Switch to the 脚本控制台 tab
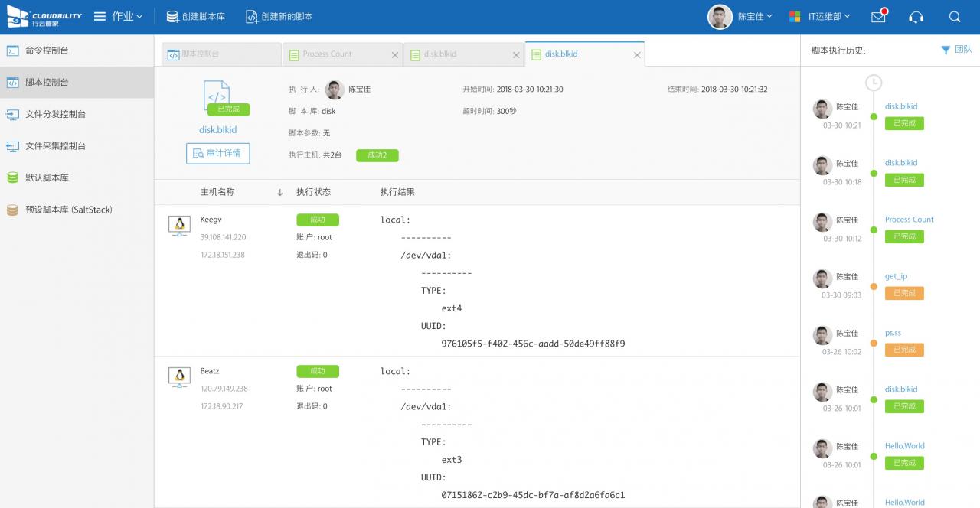 click(200, 54)
